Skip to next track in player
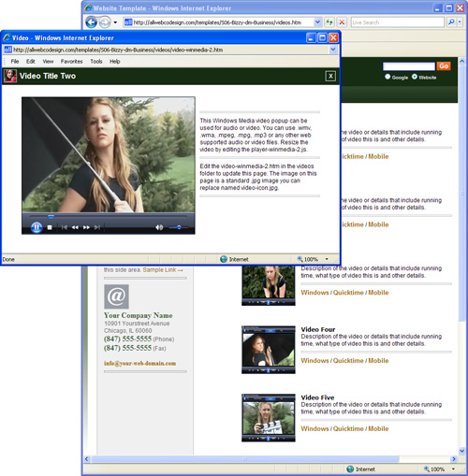 click(x=97, y=227)
